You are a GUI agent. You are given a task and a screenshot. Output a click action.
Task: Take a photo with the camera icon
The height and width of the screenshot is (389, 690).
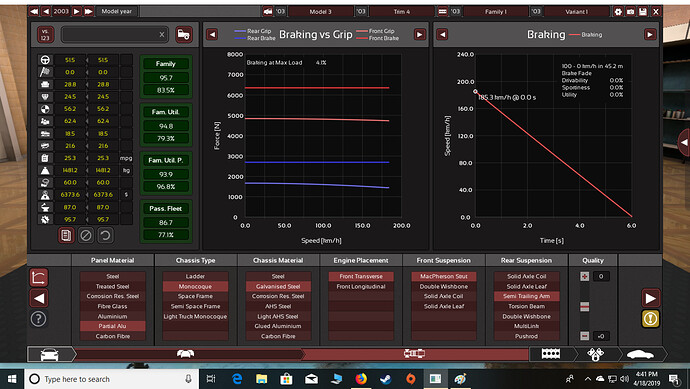[x=630, y=11]
